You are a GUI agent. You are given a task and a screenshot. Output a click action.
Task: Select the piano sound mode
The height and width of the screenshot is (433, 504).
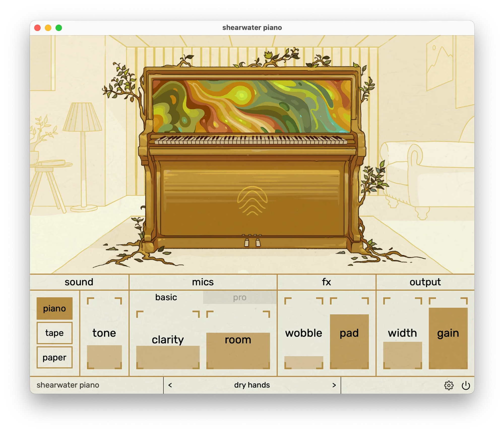click(54, 308)
